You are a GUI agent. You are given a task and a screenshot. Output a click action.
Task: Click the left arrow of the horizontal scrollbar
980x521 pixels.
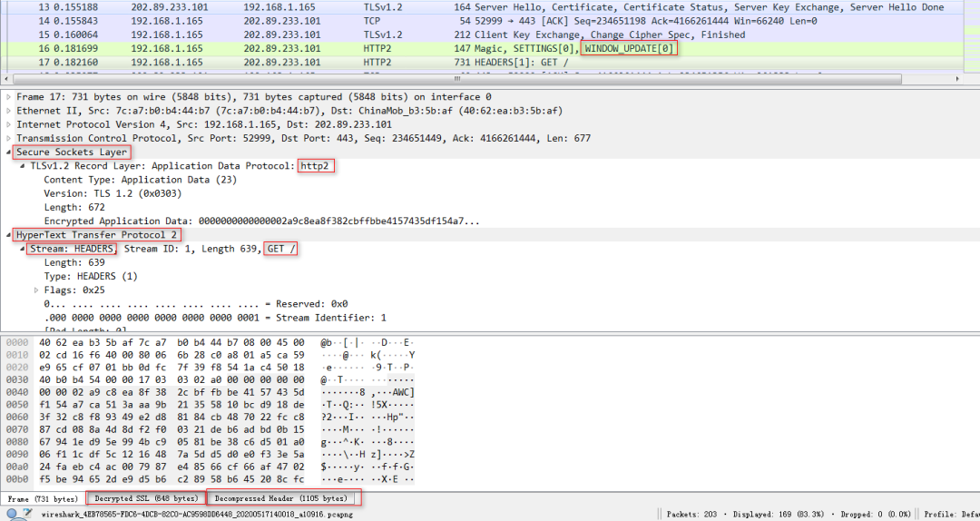pos(6,79)
